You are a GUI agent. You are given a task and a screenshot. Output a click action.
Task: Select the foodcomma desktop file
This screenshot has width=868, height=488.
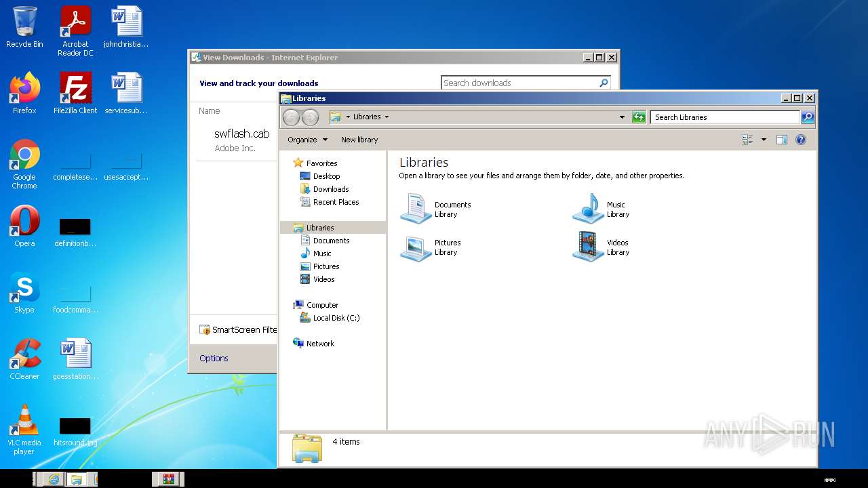click(75, 298)
